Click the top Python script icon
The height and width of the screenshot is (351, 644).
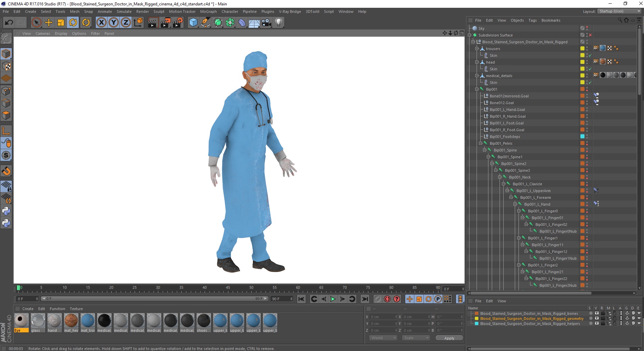coord(6,211)
